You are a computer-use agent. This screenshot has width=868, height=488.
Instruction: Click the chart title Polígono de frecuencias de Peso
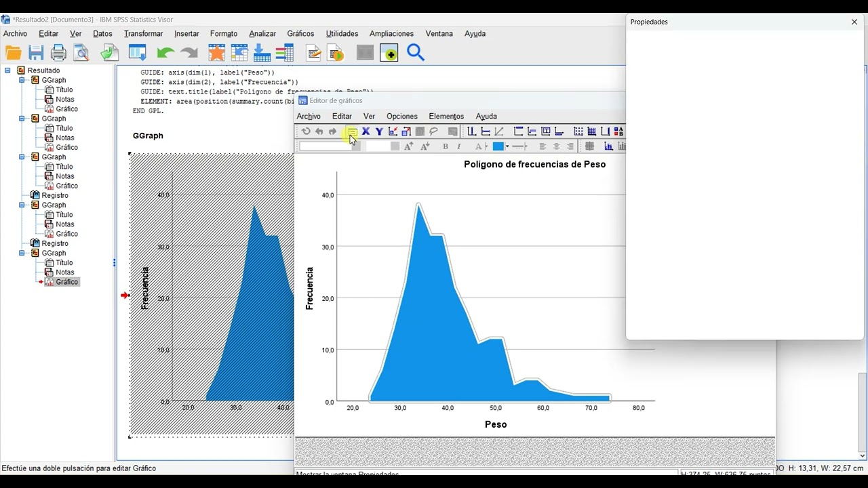coord(534,164)
